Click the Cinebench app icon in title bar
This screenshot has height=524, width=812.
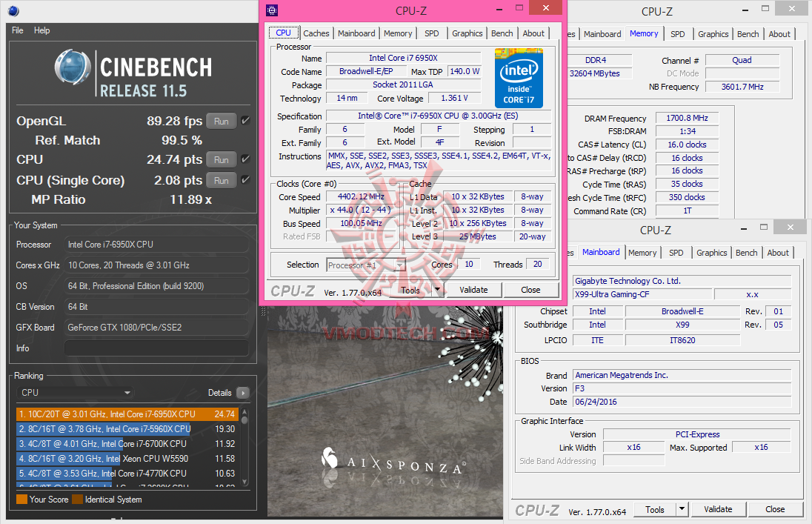point(13,10)
